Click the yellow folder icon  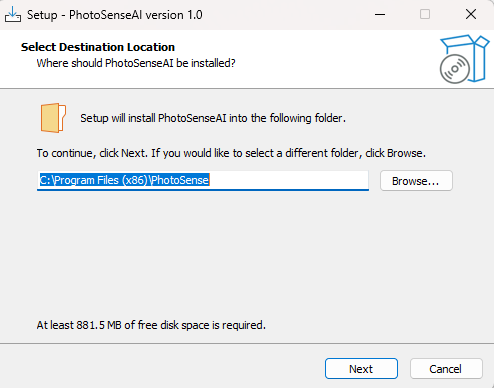click(x=53, y=118)
